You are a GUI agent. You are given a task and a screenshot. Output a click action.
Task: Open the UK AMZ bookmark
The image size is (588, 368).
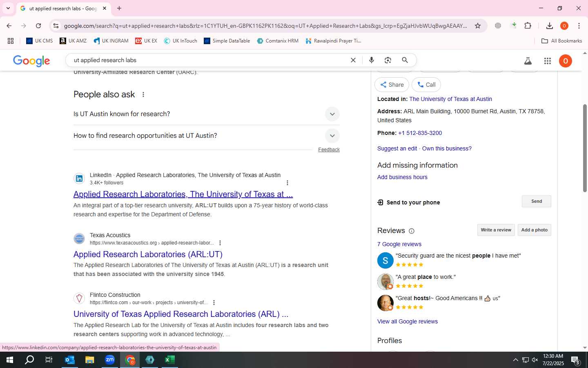tap(73, 41)
